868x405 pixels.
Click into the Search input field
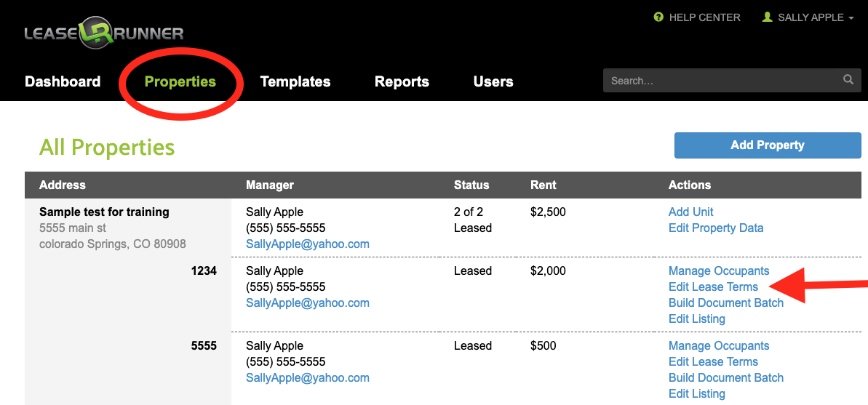click(720, 81)
